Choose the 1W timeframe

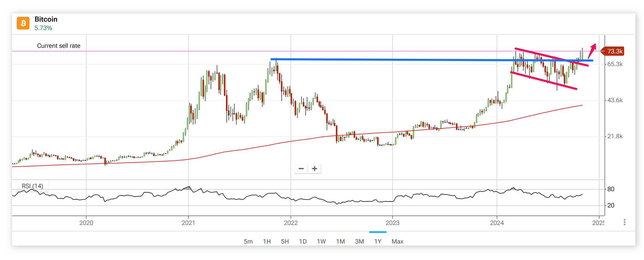(x=321, y=241)
